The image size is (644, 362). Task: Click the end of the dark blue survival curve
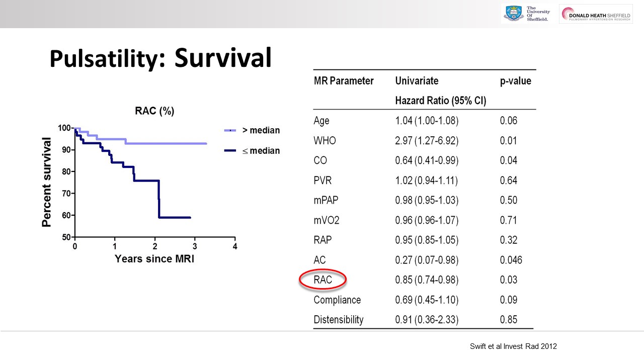tap(189, 218)
